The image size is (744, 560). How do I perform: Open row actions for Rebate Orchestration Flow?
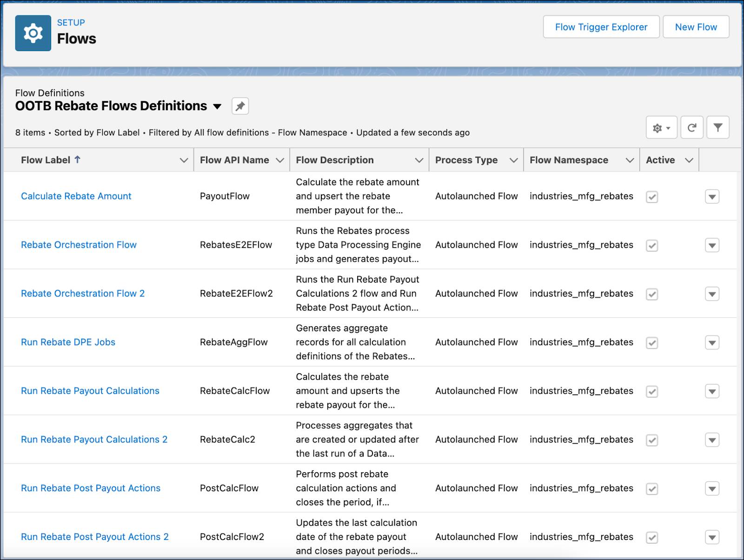(712, 245)
